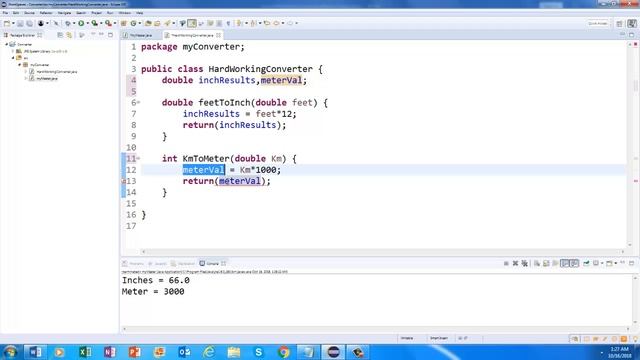Click the Remove All Terminated Launches icon
Image resolution: width=640 pixels, height=360 pixels.
pos(525,263)
